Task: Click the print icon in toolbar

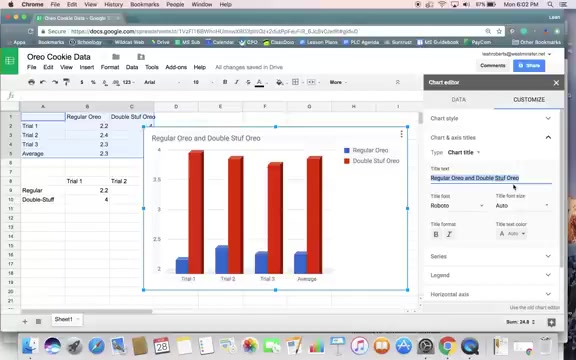Action: pyautogui.click(x=31, y=82)
